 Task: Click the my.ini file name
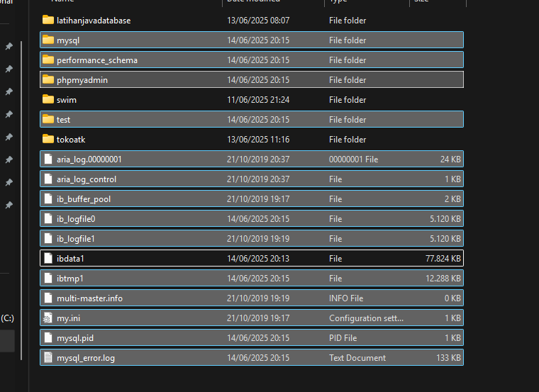[68, 318]
